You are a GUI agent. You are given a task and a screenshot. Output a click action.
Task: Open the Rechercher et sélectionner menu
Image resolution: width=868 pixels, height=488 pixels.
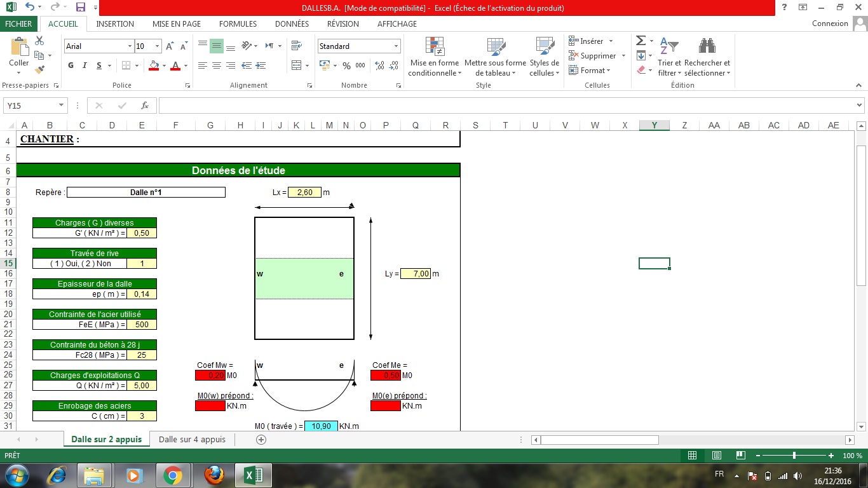click(x=707, y=57)
